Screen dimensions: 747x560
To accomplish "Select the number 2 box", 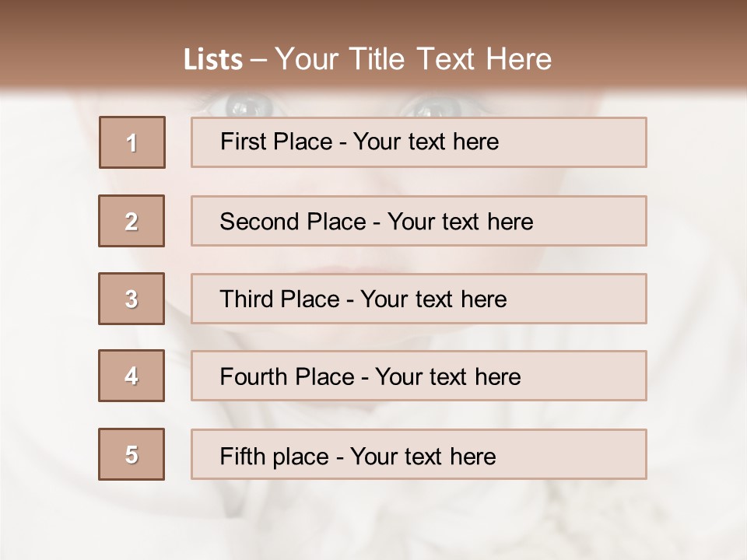I will [x=132, y=221].
